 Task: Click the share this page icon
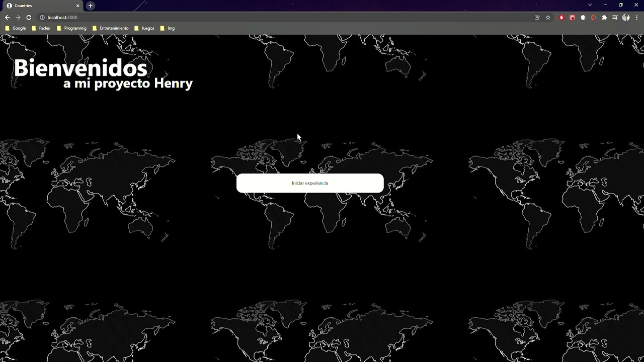tap(537, 18)
